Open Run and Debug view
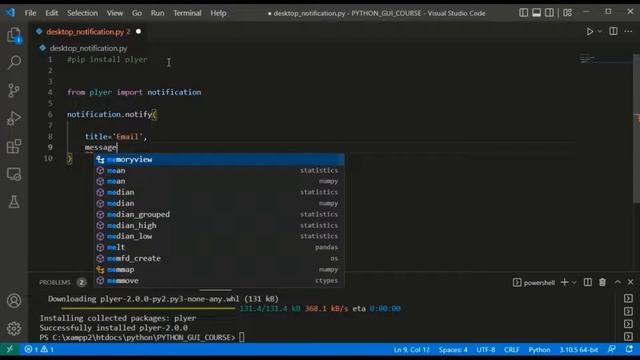Screen dimensions: 640x360 pyautogui.click(x=14, y=118)
